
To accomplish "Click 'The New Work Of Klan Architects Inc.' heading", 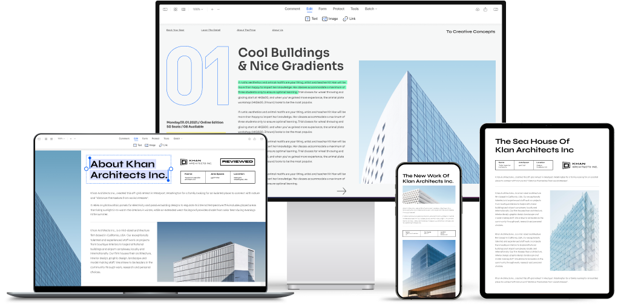I will click(x=428, y=178).
